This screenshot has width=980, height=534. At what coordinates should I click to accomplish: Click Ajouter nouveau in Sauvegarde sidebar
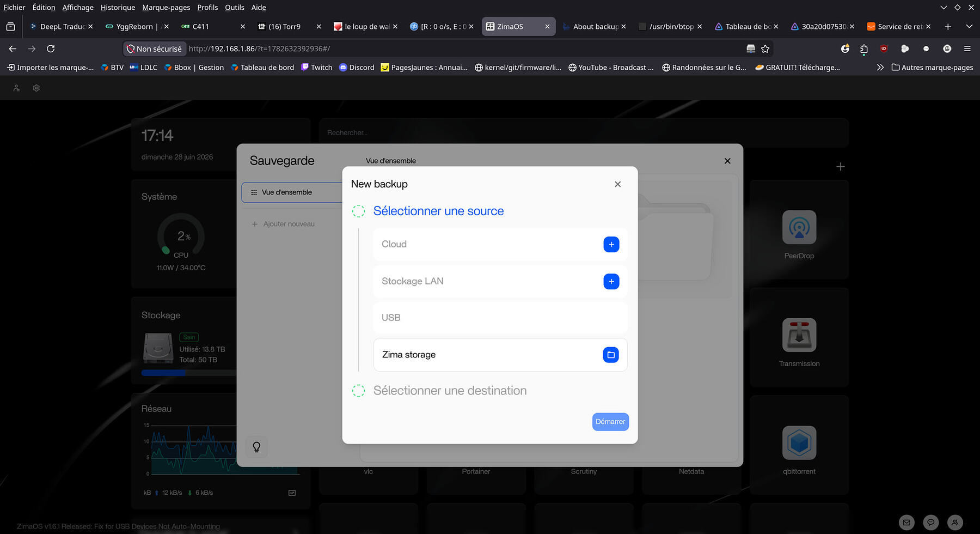tap(283, 224)
